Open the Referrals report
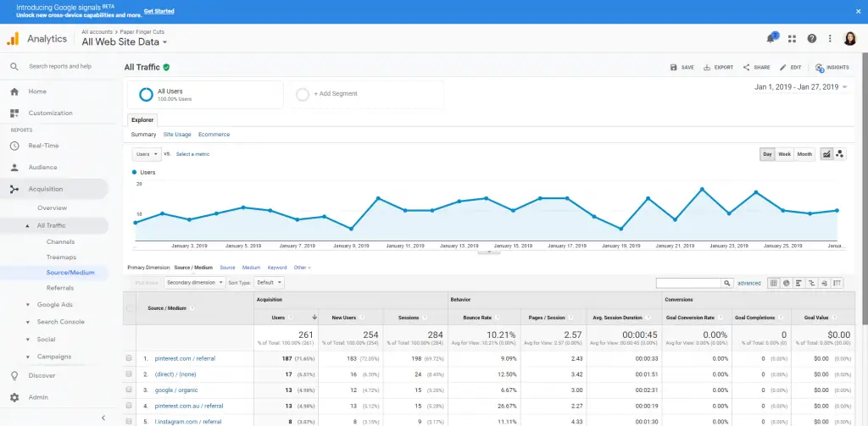The width and height of the screenshot is (868, 426). [60, 288]
